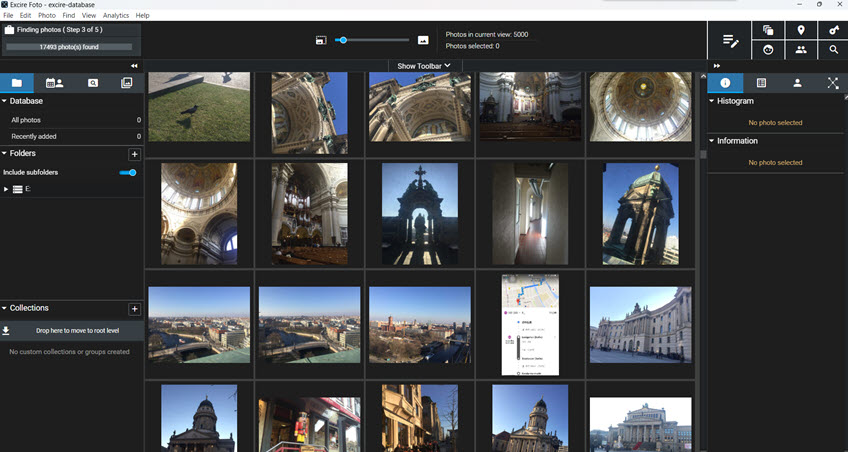The image size is (850, 452).
Task: Click the location pin search icon
Action: point(801,30)
